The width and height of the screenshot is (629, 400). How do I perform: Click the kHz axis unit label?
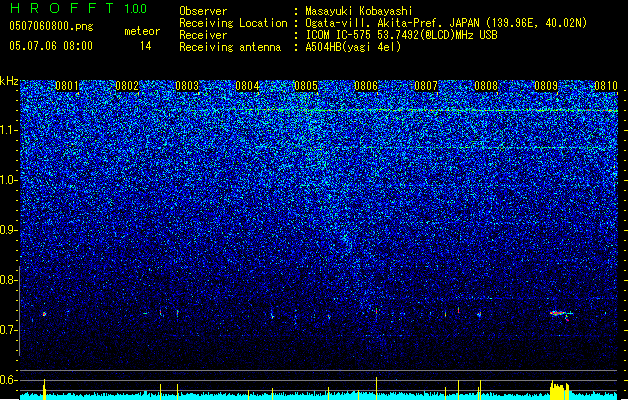pos(9,81)
